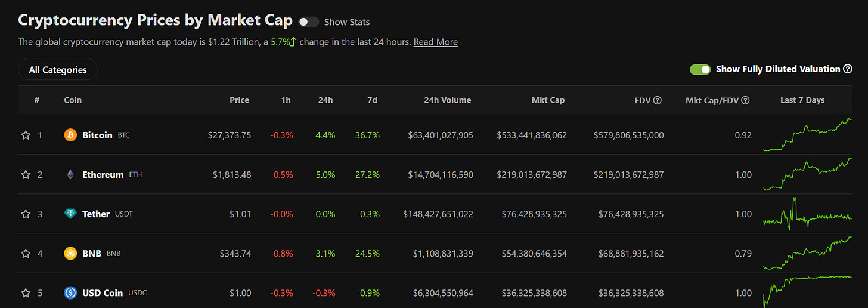
Task: Open the Tether coin page link
Action: pos(96,214)
